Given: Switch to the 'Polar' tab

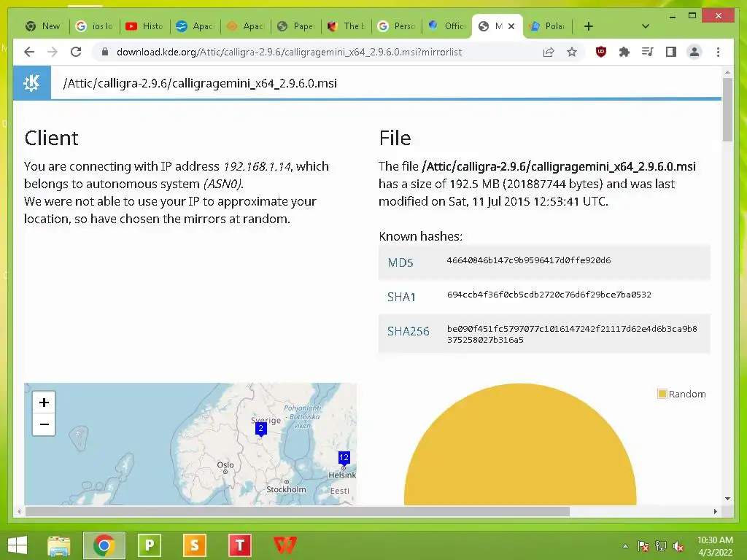Looking at the screenshot, I should coord(548,26).
